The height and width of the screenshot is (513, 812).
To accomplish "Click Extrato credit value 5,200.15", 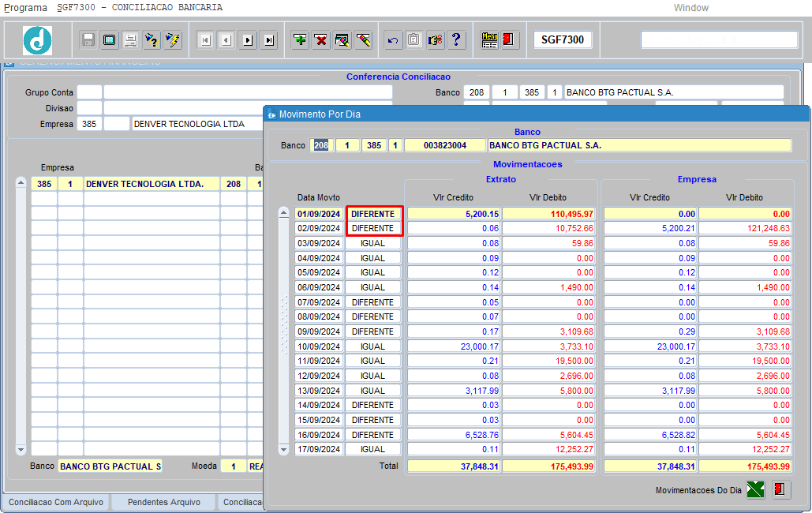I will coord(454,214).
